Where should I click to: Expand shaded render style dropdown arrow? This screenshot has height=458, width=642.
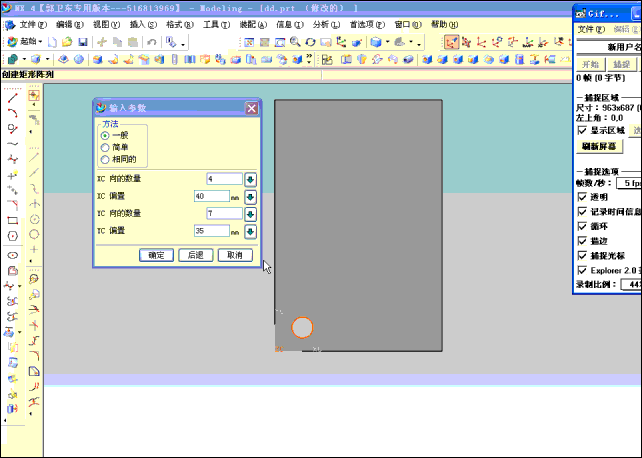point(388,42)
